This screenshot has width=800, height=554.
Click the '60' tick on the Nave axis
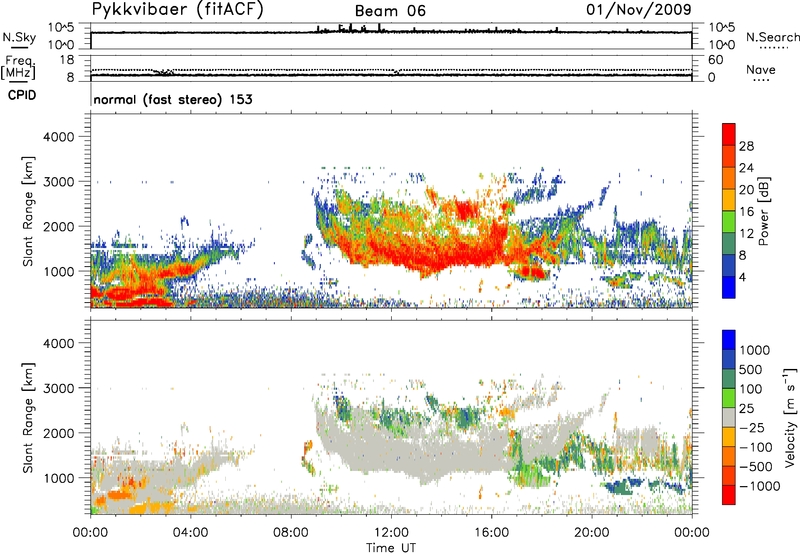[716, 60]
